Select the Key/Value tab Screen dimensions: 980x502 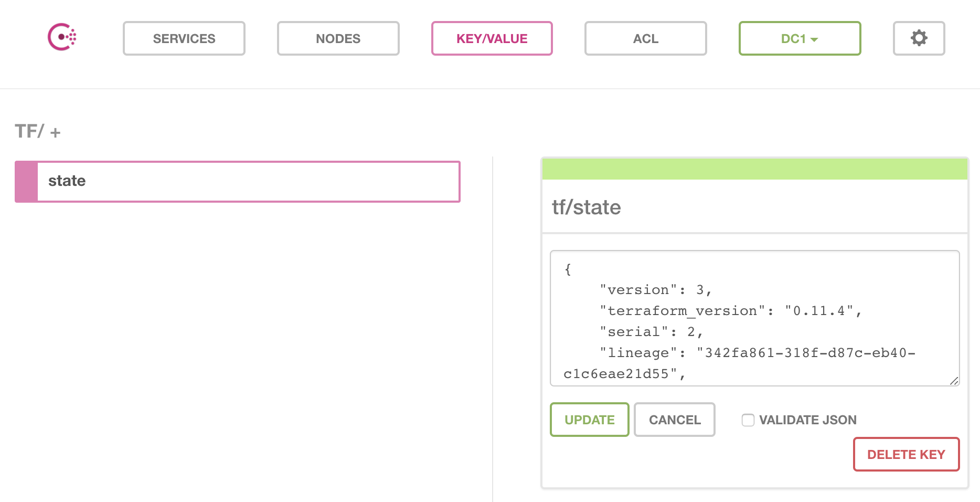(x=492, y=38)
